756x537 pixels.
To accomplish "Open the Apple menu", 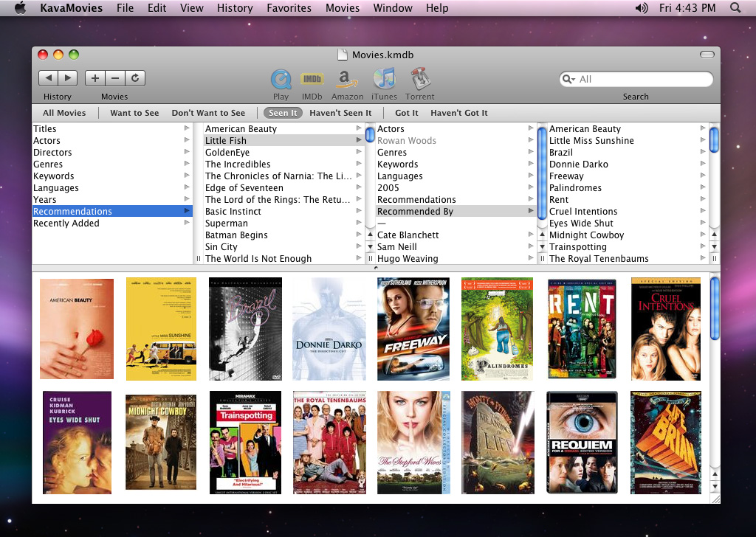I will pos(20,7).
